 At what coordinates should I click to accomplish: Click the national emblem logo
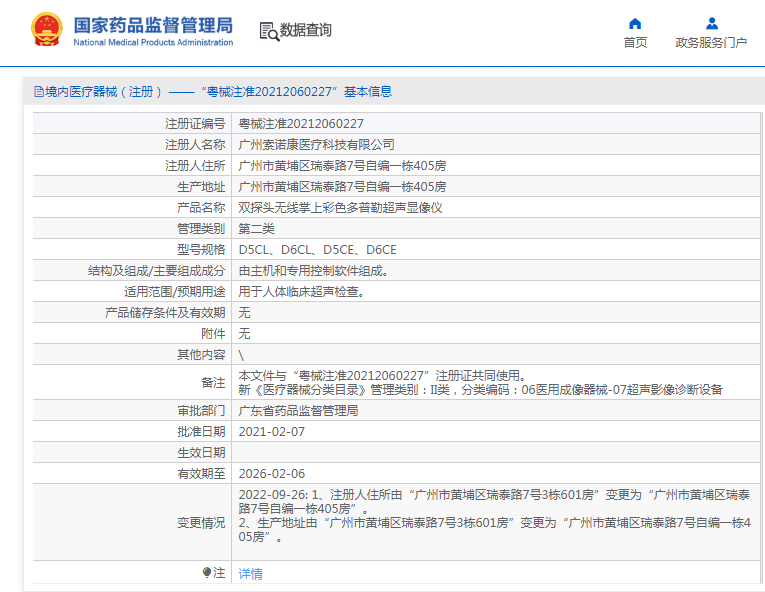pos(47,29)
